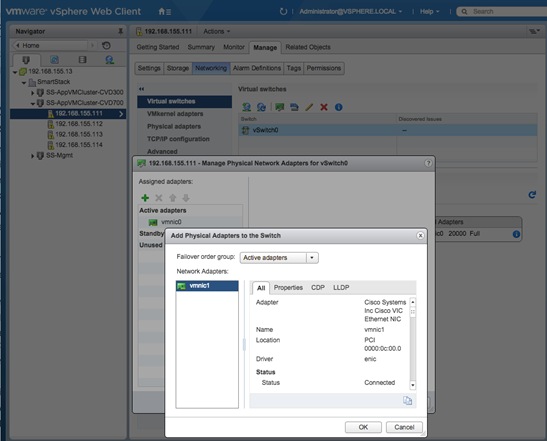This screenshot has width=547, height=441.
Task: Open the panel options icon at top right
Action: point(534,31)
